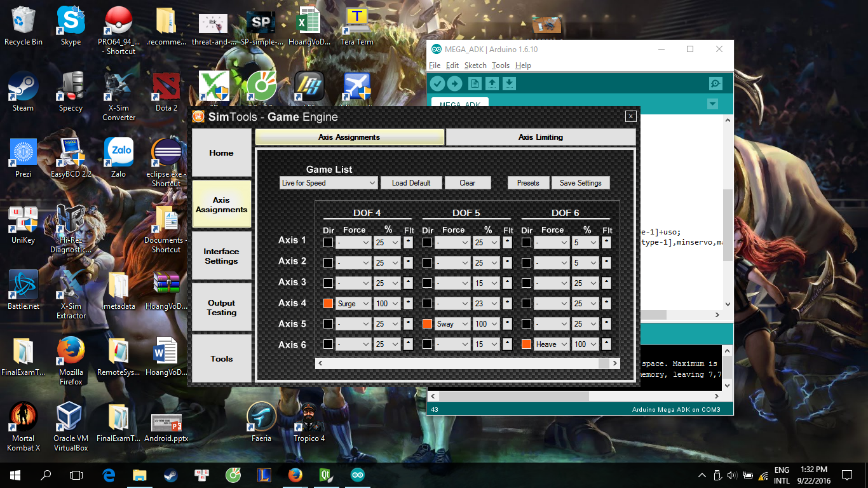Toggle Dir checkbox for Axis 1 under DOF 4
This screenshot has width=868, height=488.
(328, 242)
